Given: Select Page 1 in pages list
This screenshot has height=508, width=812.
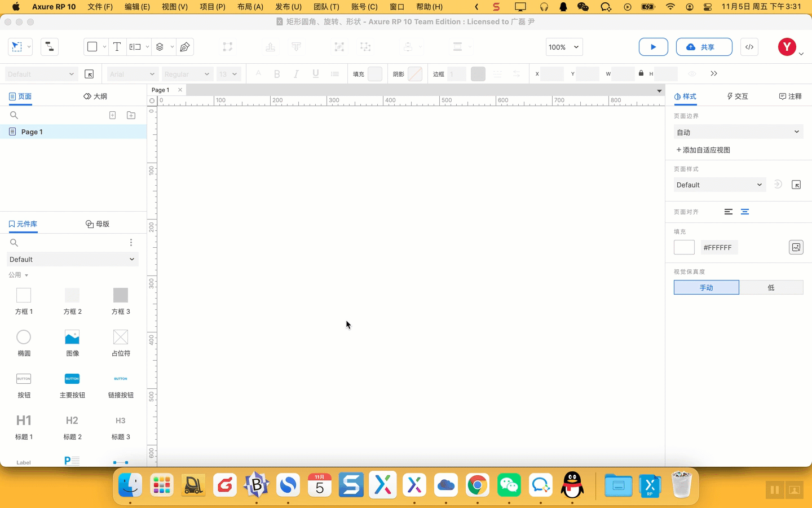Looking at the screenshot, I should click(73, 132).
